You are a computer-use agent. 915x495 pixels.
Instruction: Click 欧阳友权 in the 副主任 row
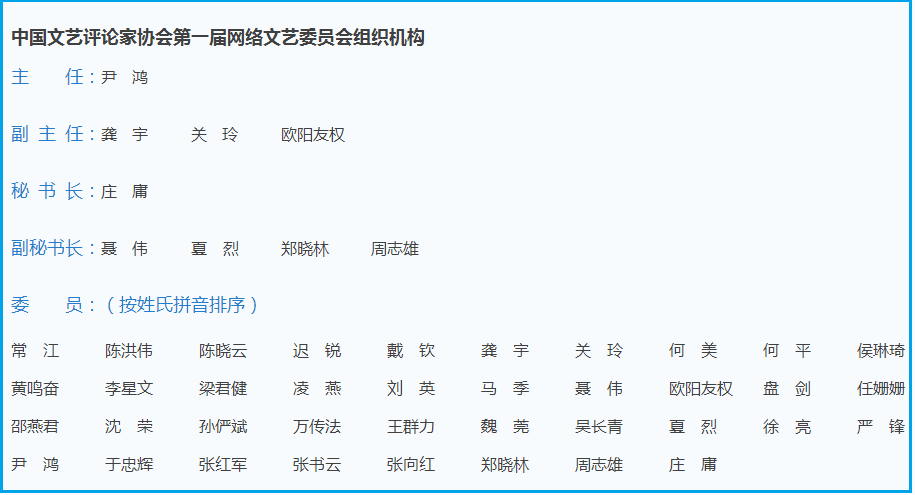pyautogui.click(x=313, y=134)
